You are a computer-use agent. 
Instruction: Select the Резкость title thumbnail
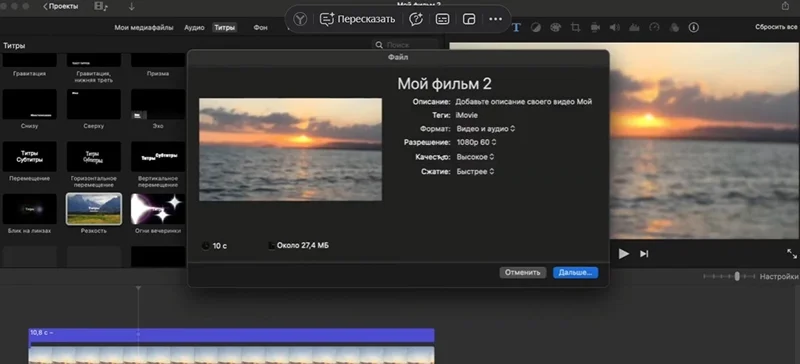(x=94, y=209)
